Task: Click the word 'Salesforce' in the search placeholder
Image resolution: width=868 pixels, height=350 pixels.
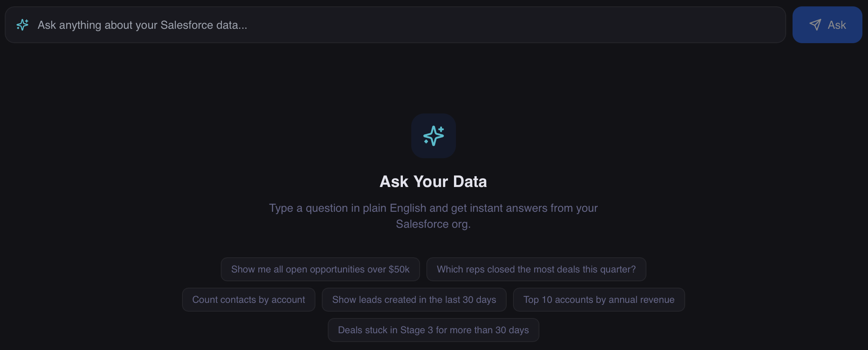Action: click(x=186, y=25)
